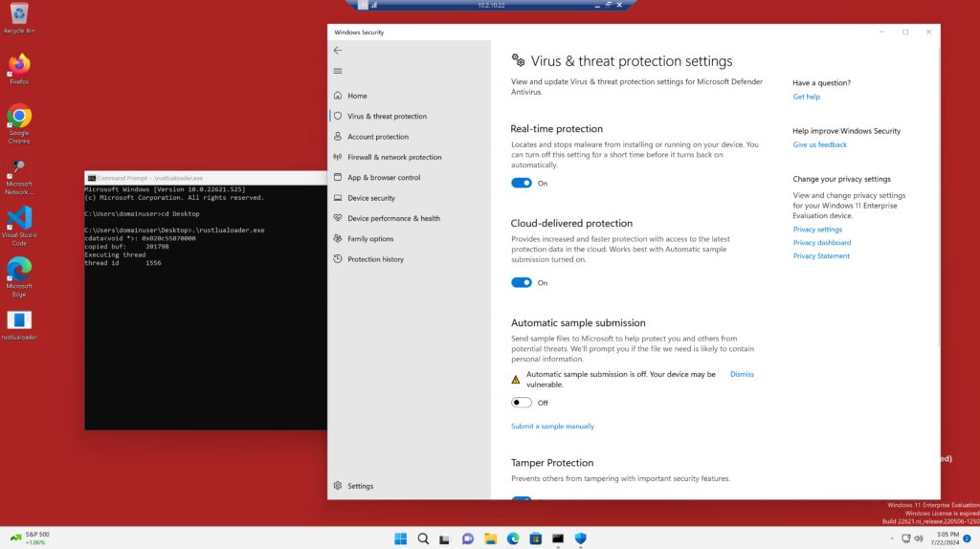Go back using the back arrow
Screen dimensions: 980x549
click(x=338, y=51)
